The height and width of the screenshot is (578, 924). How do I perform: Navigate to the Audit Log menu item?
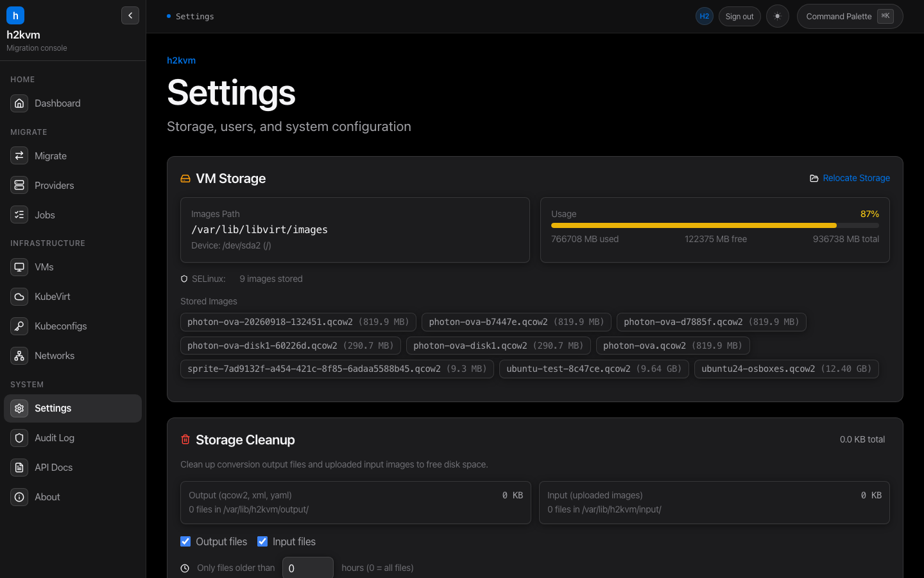[x=73, y=438]
